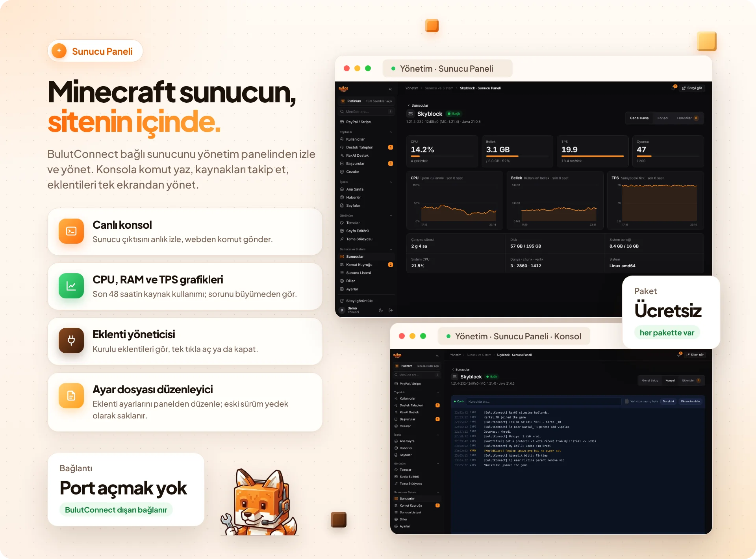Focus the Konsolda ara search field

tap(544, 402)
